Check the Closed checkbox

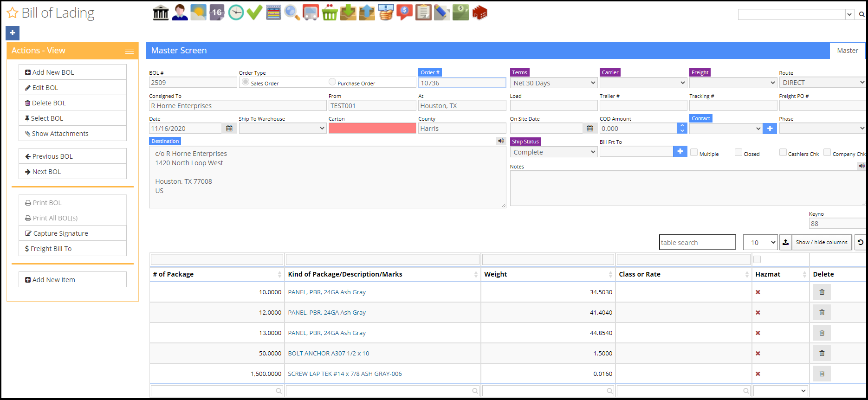[x=738, y=152]
